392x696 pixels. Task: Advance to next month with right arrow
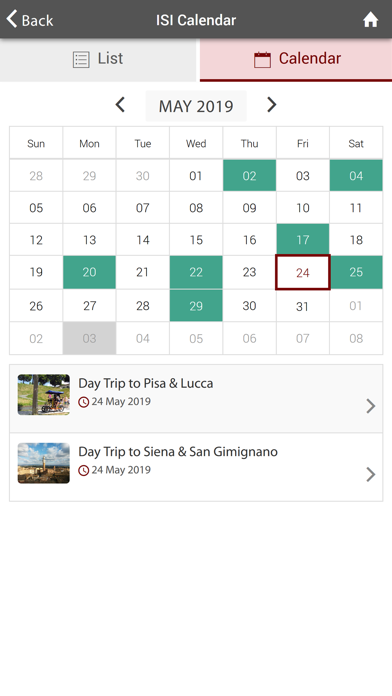[x=271, y=105]
